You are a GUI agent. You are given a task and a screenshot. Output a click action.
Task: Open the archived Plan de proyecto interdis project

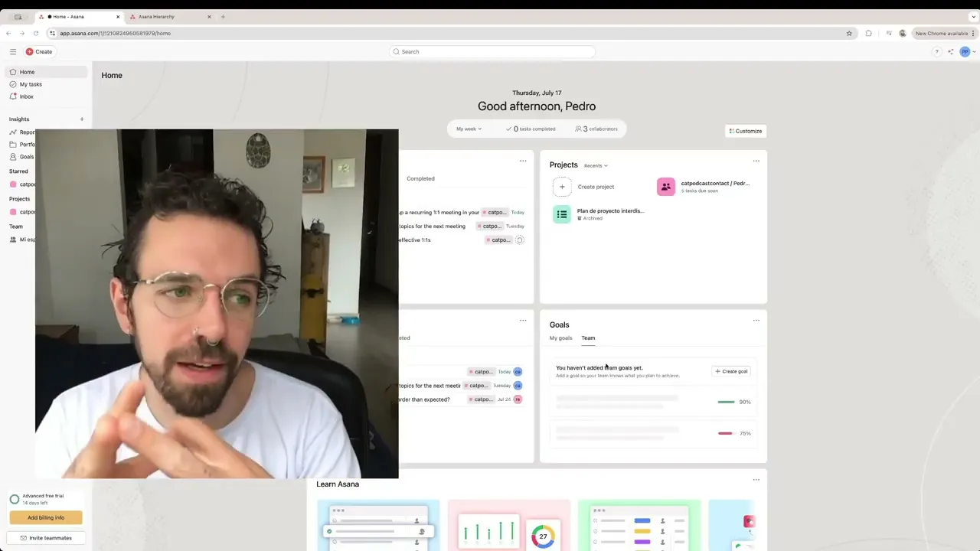610,210
